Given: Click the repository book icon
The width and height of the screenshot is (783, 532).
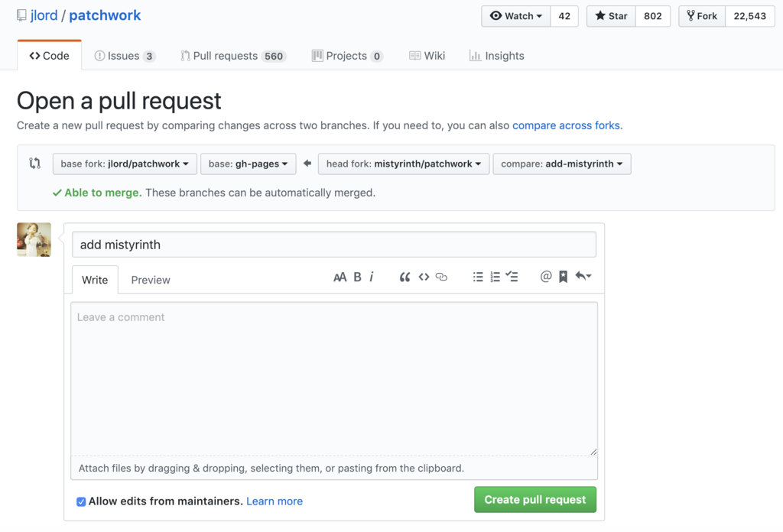Looking at the screenshot, I should (21, 15).
